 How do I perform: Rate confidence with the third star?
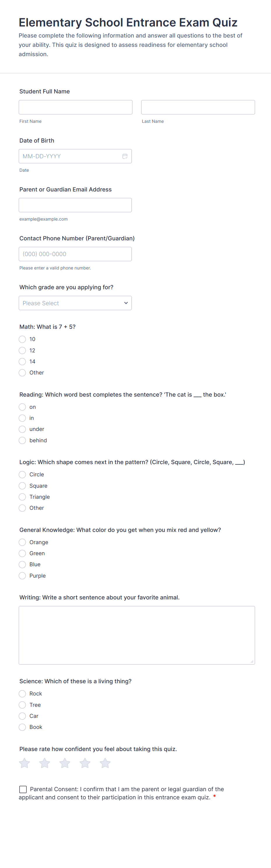click(65, 763)
